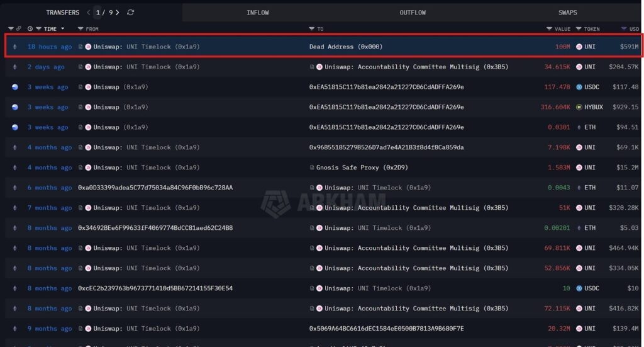Click the link icon in header row
Viewport: 644px width, 347px height.
19,29
